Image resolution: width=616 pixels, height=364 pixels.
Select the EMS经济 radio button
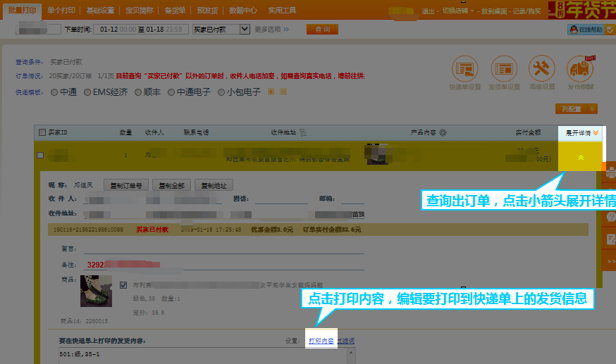[x=87, y=92]
